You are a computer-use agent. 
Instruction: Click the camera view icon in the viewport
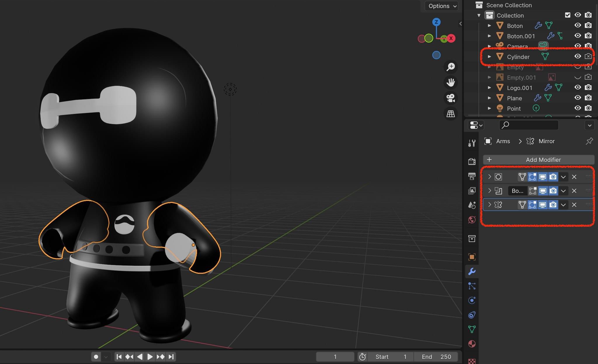tap(451, 98)
